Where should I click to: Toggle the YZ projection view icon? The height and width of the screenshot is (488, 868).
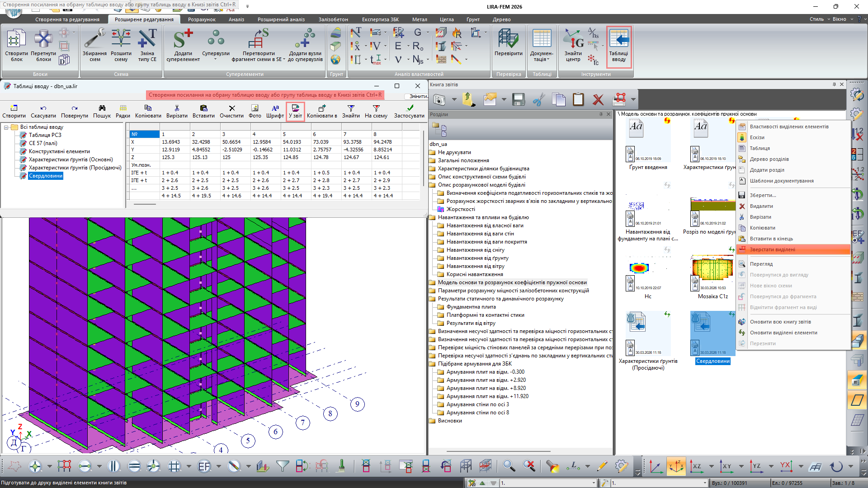click(x=756, y=466)
